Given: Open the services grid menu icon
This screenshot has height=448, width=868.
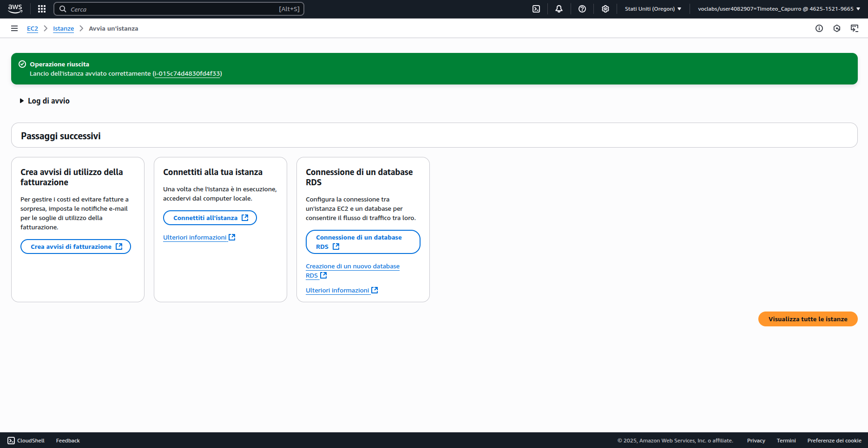Looking at the screenshot, I should pyautogui.click(x=42, y=9).
